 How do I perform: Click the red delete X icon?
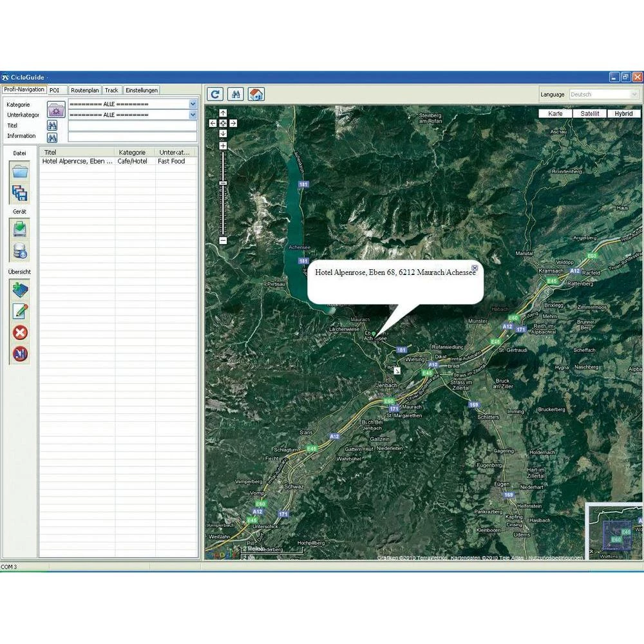pyautogui.click(x=20, y=332)
